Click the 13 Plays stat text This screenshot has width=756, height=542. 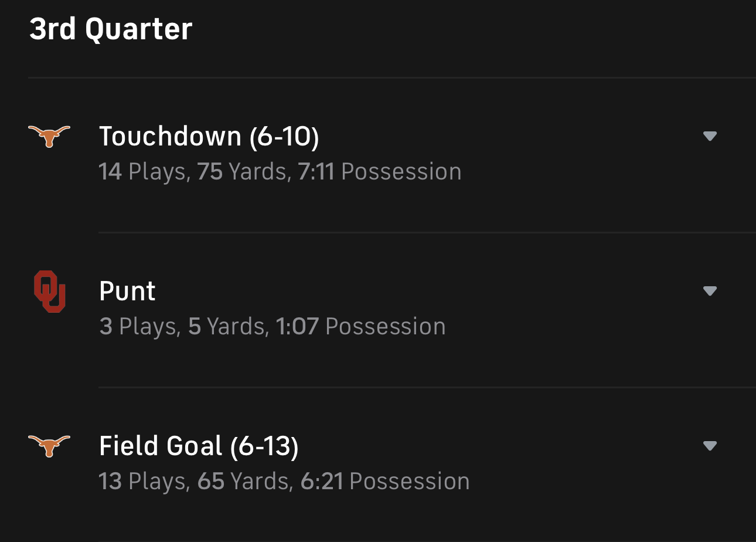(143, 482)
